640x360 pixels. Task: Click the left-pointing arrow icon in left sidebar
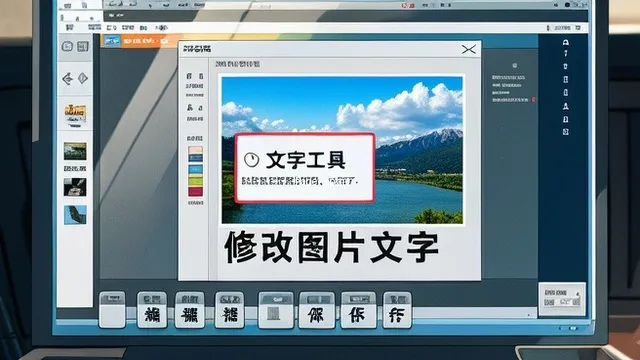pyautogui.click(x=67, y=78)
